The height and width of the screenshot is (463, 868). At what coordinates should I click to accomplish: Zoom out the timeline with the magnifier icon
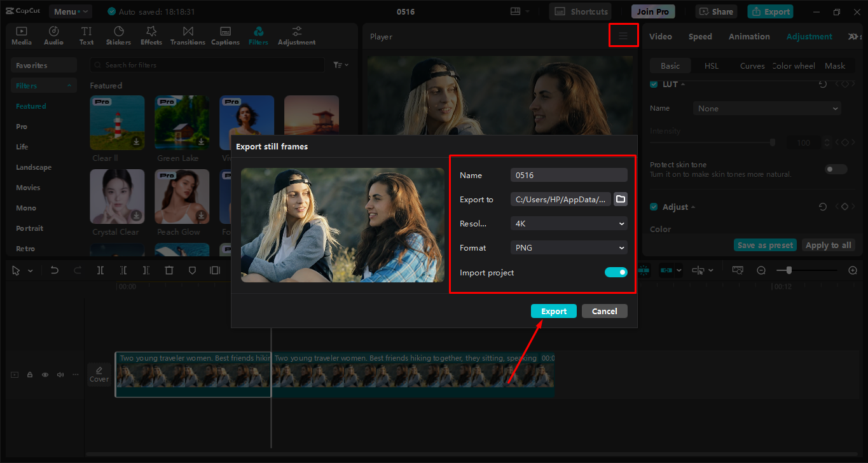pos(761,270)
